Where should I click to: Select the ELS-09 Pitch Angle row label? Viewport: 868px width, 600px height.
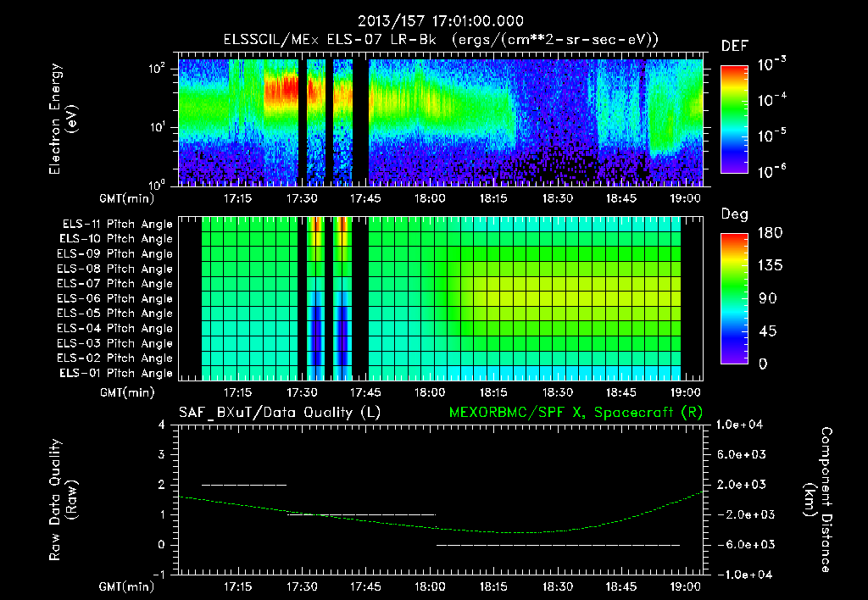(115, 254)
